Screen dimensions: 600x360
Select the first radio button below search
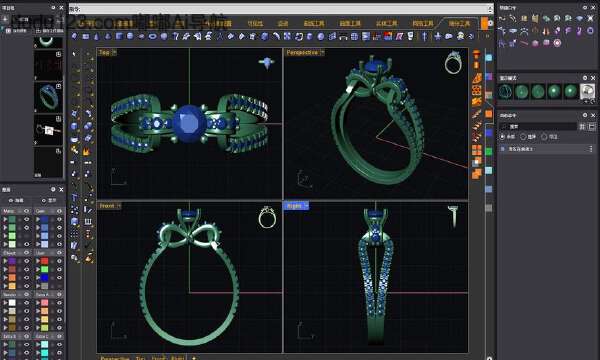502,137
